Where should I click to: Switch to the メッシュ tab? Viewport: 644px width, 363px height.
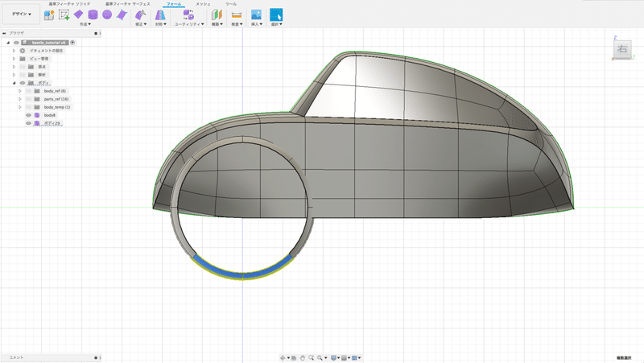pos(204,4)
